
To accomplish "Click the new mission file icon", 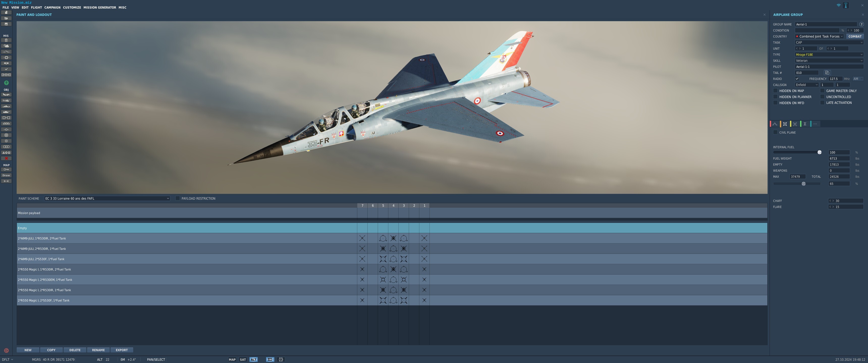I will click(6, 12).
